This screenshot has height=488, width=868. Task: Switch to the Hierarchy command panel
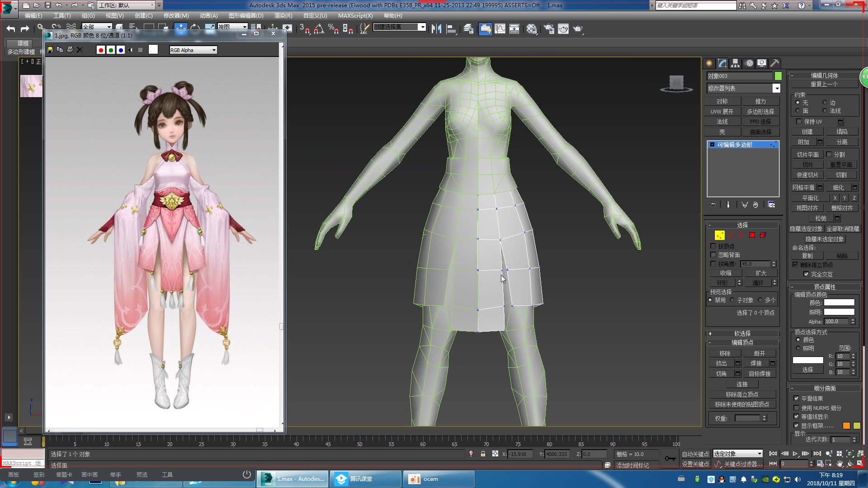(x=736, y=63)
